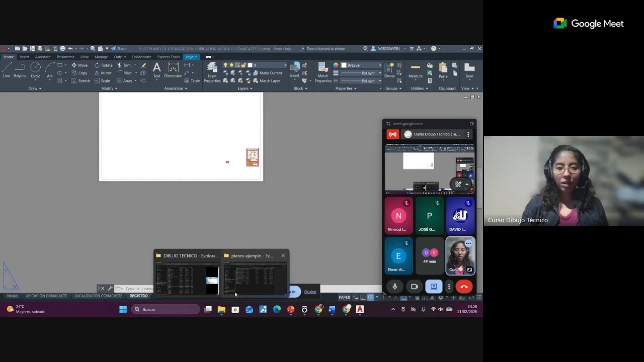Viewport: 644px width, 362px height.
Task: Click the Stretch tool
Action: (80, 80)
